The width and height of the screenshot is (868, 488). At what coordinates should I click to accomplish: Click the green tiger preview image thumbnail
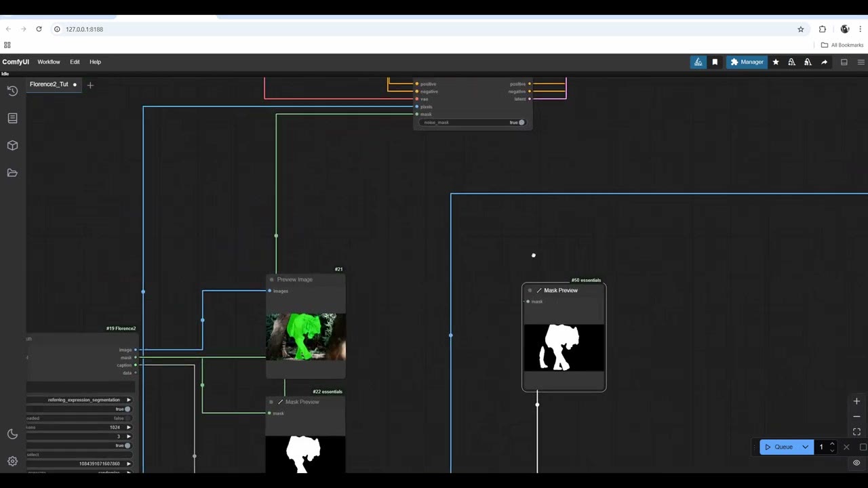point(306,336)
